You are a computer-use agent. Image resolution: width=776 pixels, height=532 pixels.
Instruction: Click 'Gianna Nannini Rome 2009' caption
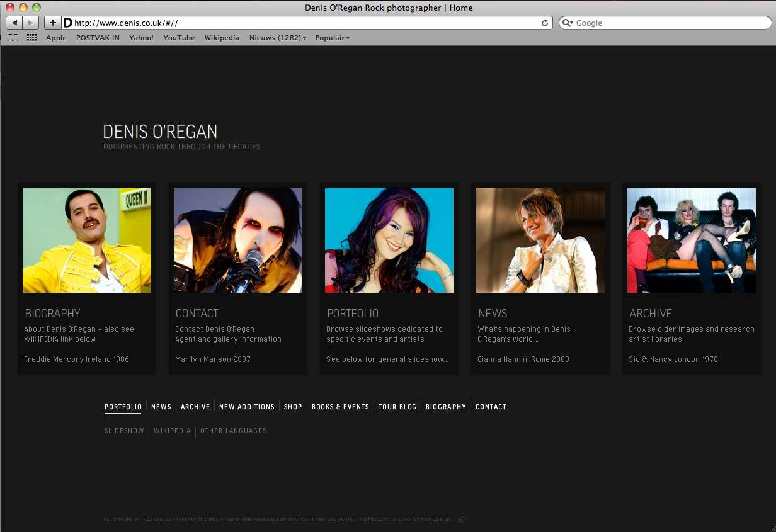(523, 359)
